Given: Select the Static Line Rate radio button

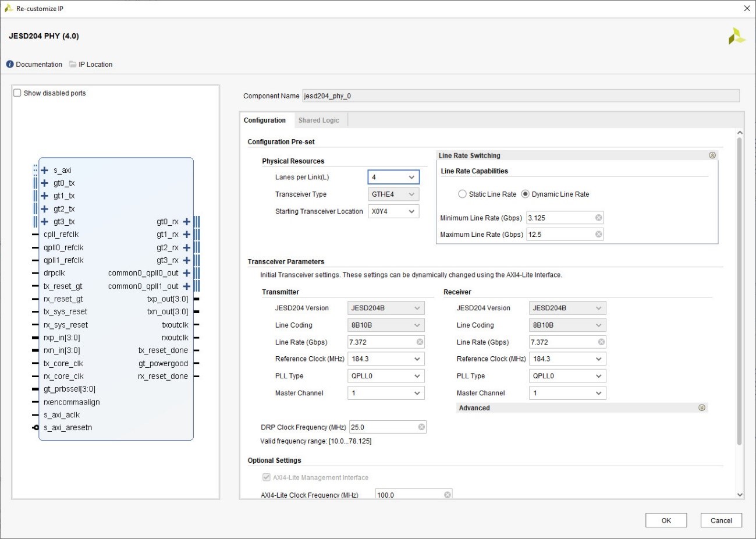Looking at the screenshot, I should [x=462, y=194].
